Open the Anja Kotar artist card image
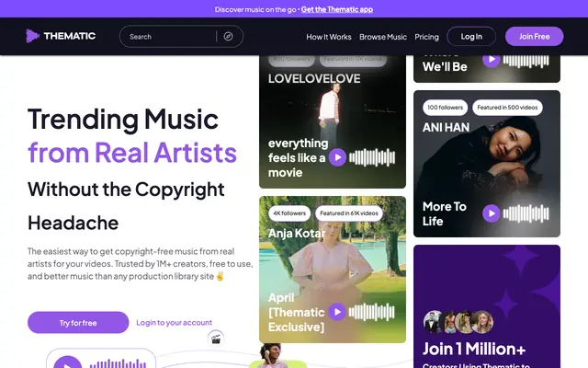 point(333,270)
